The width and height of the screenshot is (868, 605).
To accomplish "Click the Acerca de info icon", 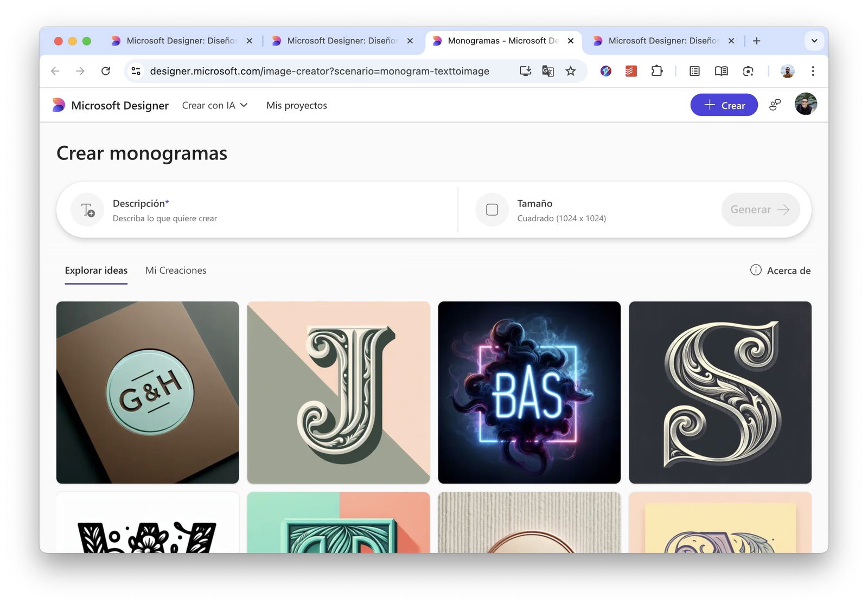I will pyautogui.click(x=756, y=270).
